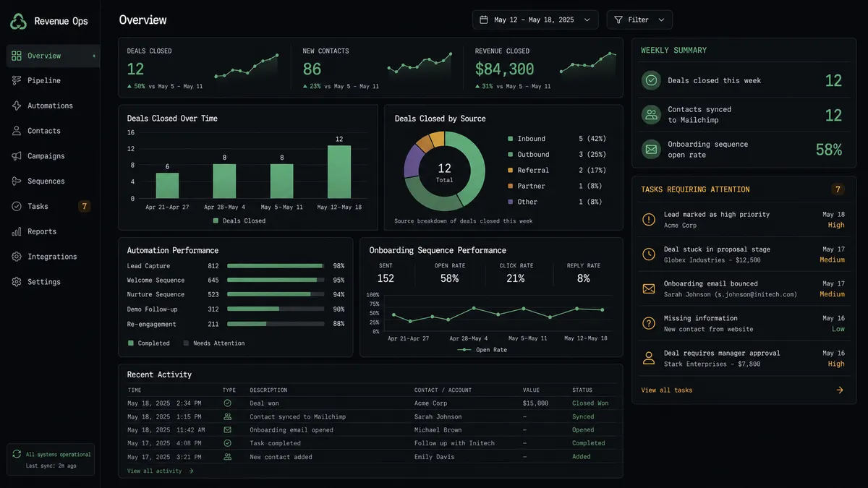Click the type icon in New contact added row

(x=228, y=456)
